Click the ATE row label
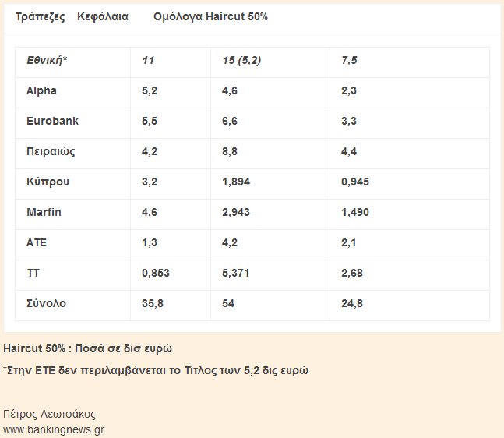The image size is (504, 438). 37,242
